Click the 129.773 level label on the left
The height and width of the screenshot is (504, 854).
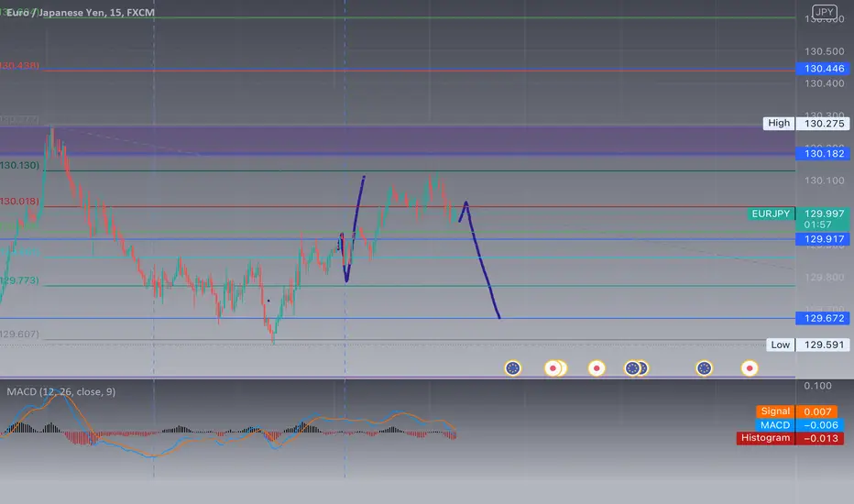[19, 280]
